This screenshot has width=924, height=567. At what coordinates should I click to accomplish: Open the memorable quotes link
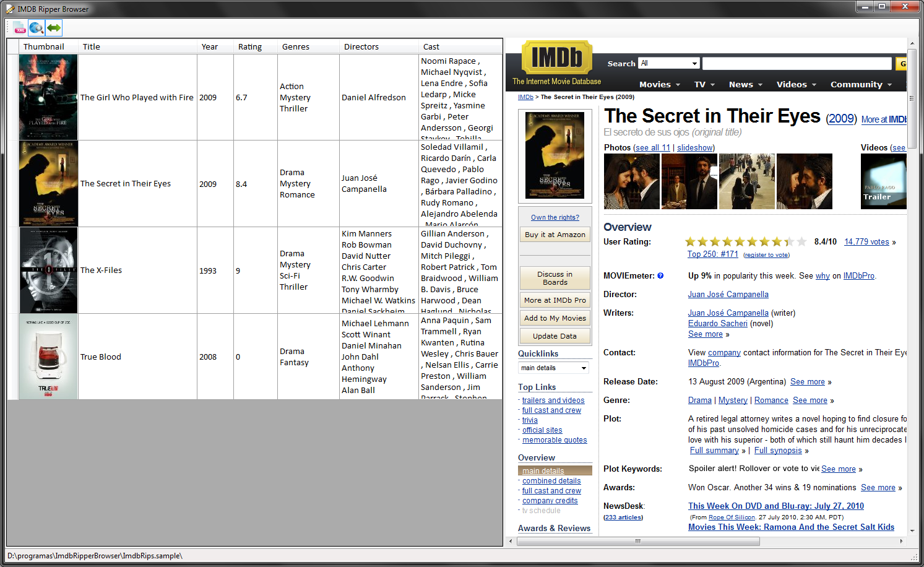coord(555,440)
